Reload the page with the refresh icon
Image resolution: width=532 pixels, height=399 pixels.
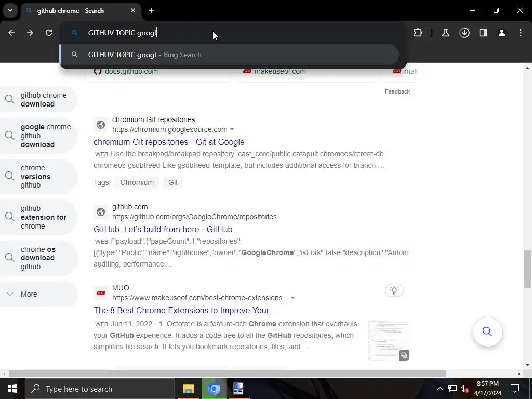(49, 33)
